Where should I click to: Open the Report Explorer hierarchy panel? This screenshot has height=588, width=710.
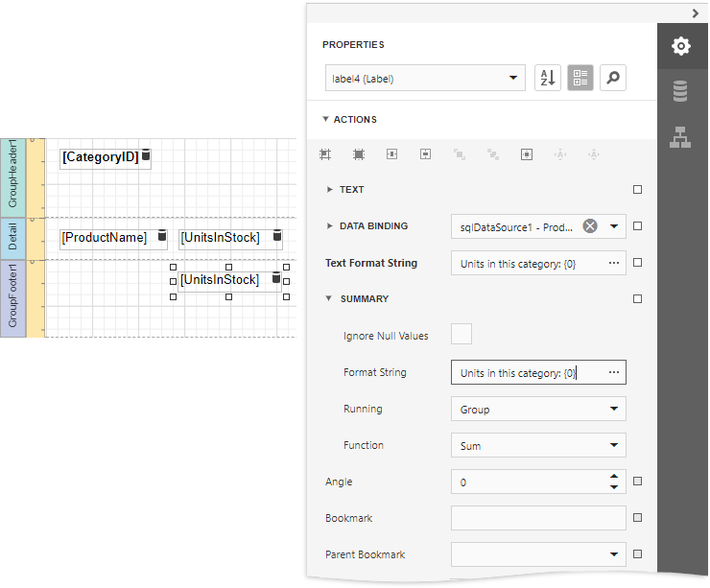680,137
